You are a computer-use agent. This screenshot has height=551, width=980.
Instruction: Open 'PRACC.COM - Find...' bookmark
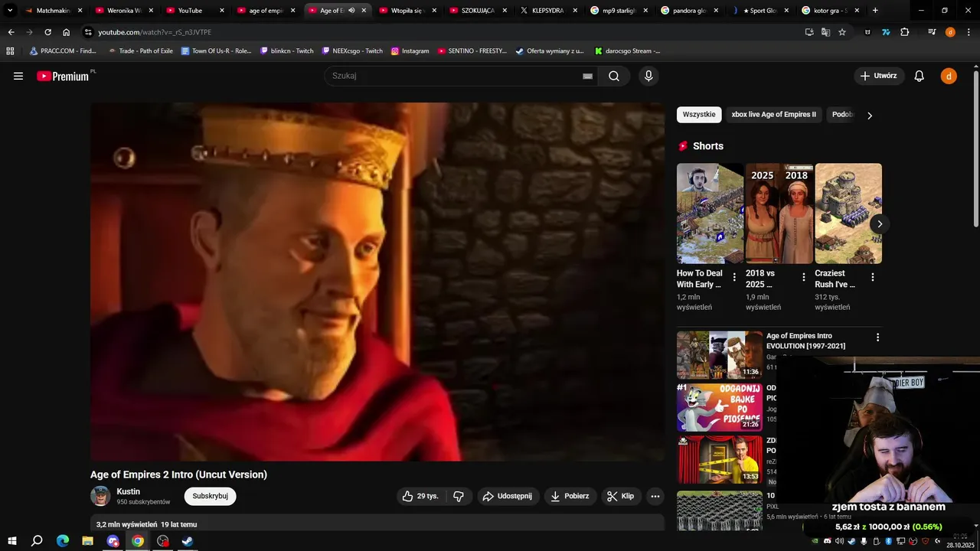[63, 51]
